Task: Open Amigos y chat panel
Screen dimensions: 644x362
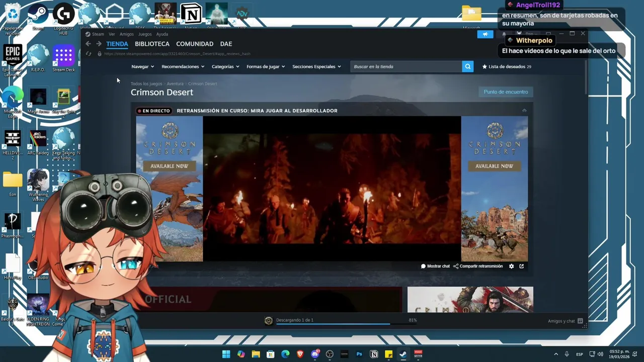Action: pyautogui.click(x=565, y=321)
